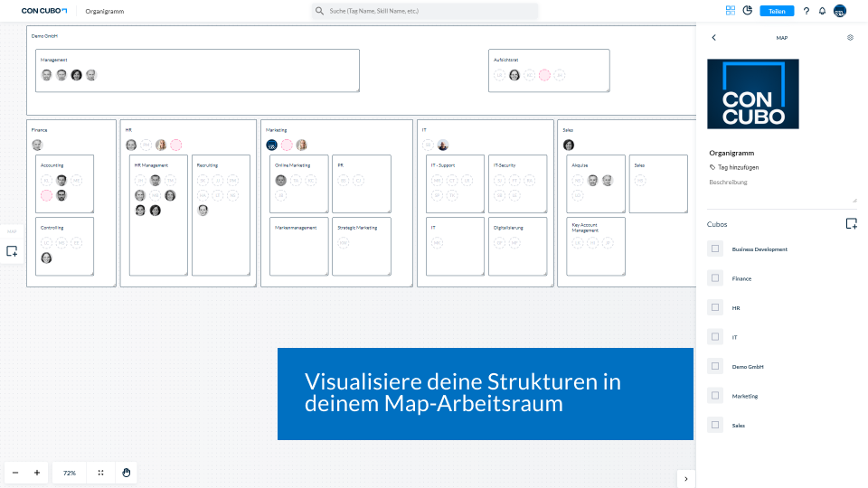Click the HR Management cubo label
Screen dimensions: 868x488
tap(151, 165)
